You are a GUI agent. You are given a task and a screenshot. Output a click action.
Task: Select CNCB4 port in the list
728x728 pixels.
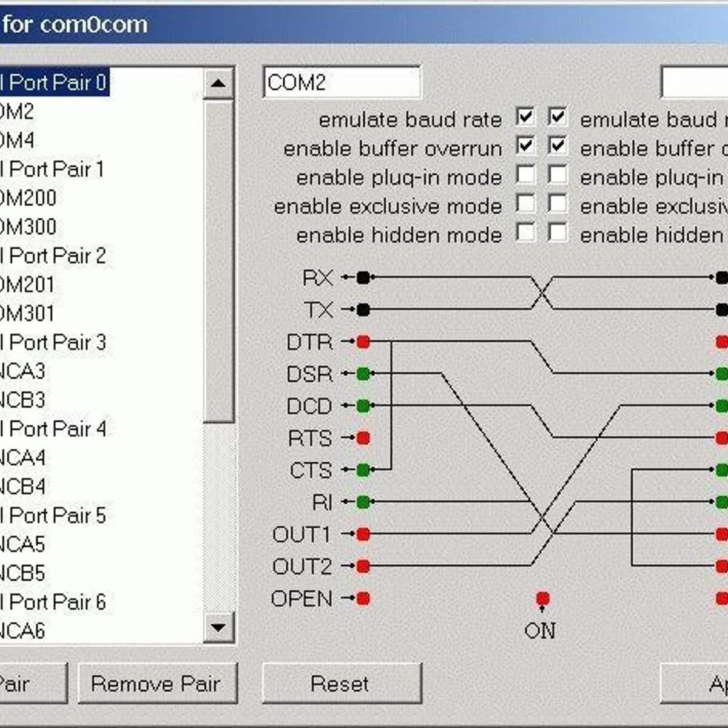pos(23,487)
